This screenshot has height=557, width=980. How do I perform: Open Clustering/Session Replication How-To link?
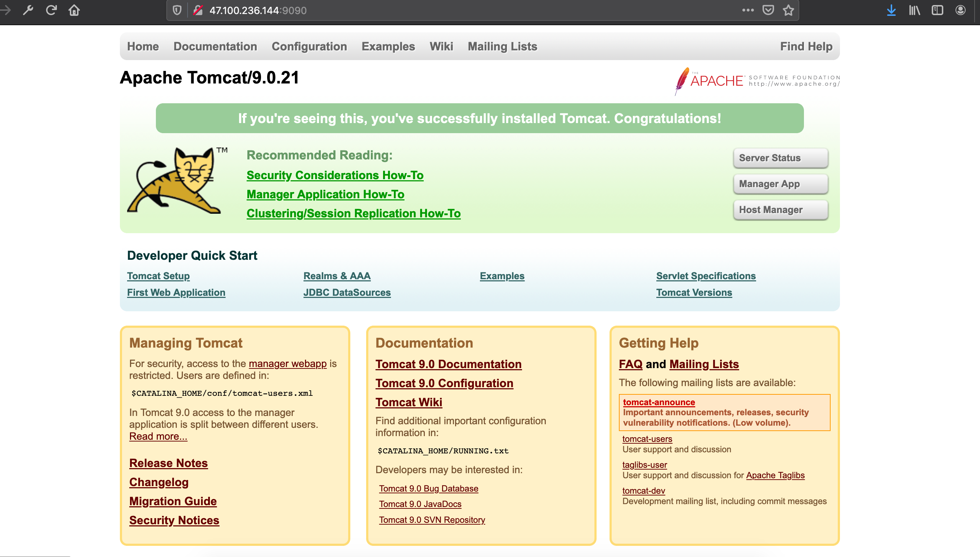354,213
